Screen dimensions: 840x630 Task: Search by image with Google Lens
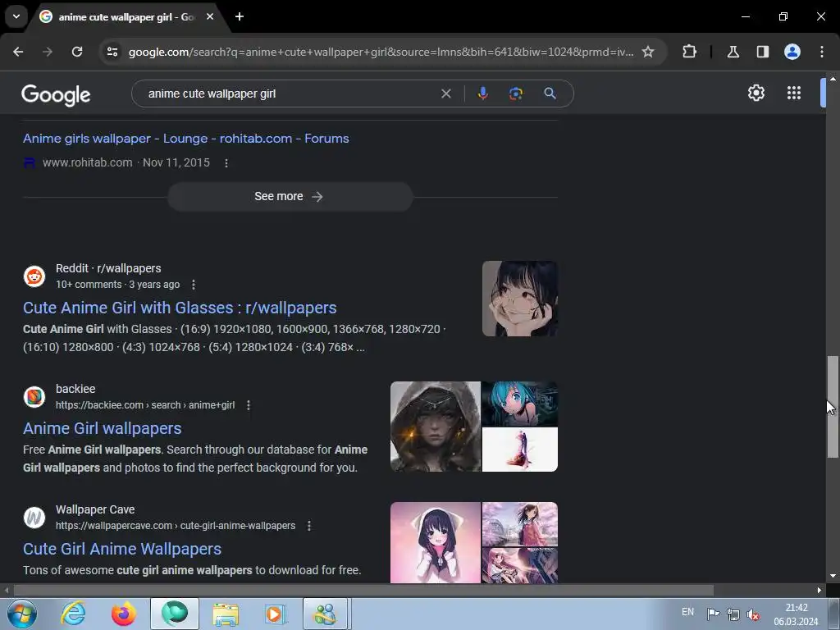pos(516,94)
